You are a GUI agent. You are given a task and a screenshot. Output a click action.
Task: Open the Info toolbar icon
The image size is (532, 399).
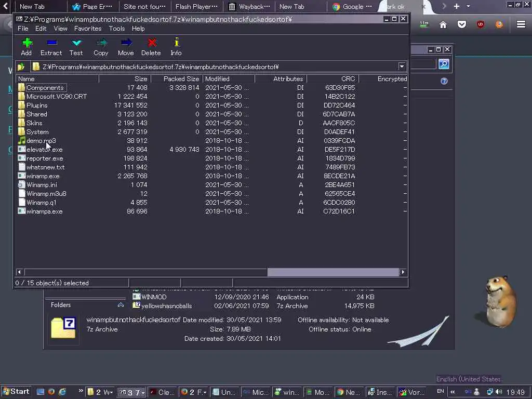coord(176,43)
